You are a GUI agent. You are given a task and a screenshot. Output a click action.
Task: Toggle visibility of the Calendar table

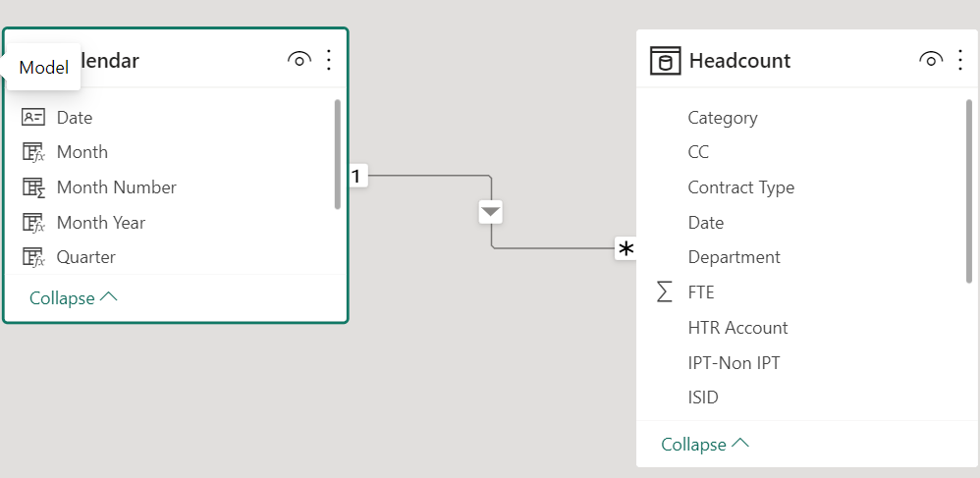tap(299, 60)
